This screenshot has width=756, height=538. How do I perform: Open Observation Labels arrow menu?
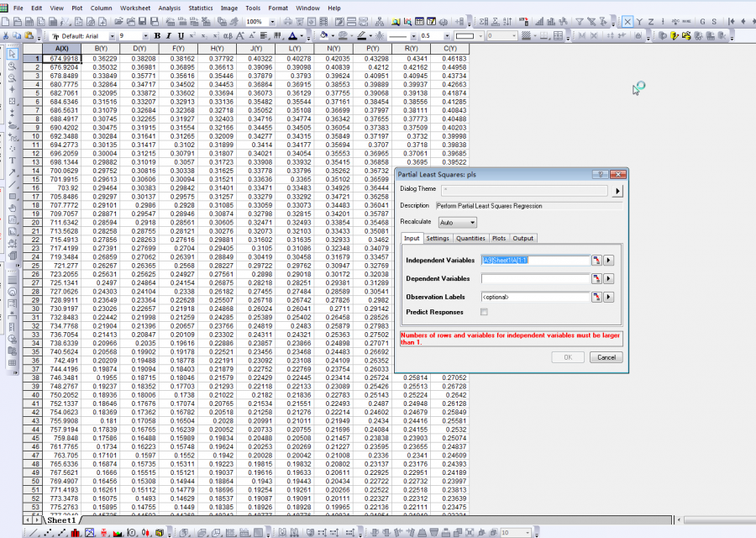point(609,297)
